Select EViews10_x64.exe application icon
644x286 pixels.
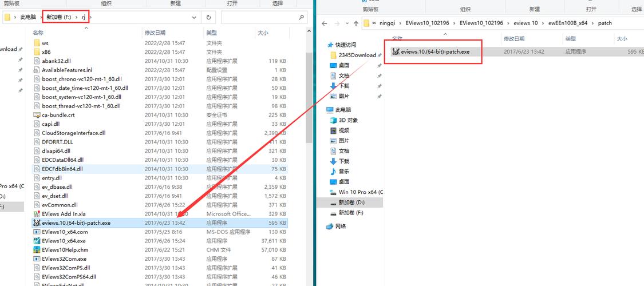tap(37, 241)
